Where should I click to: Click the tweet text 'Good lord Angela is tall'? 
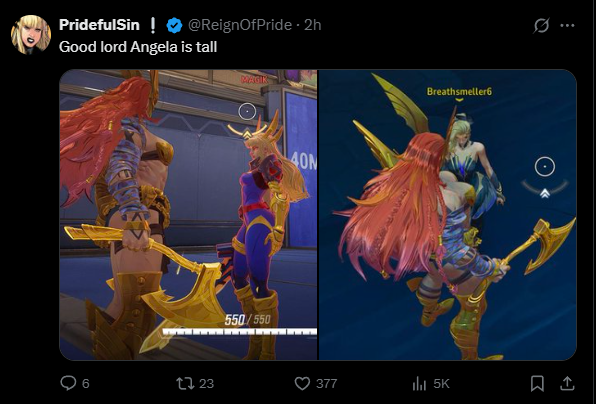138,47
